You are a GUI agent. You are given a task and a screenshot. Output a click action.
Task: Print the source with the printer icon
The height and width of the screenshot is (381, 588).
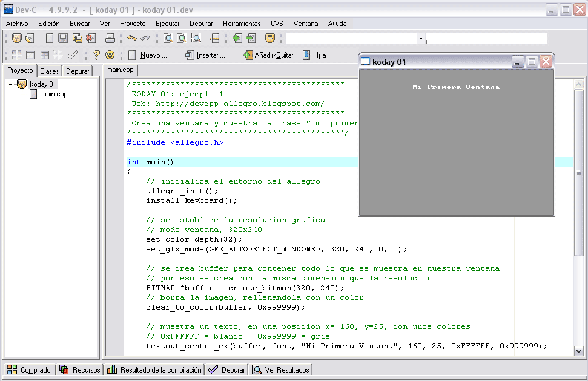coord(110,38)
